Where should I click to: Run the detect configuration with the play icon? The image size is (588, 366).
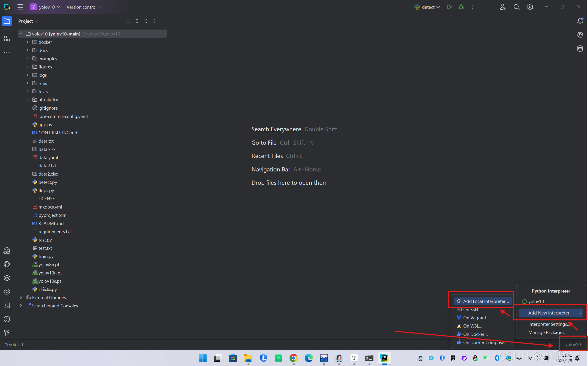[449, 7]
